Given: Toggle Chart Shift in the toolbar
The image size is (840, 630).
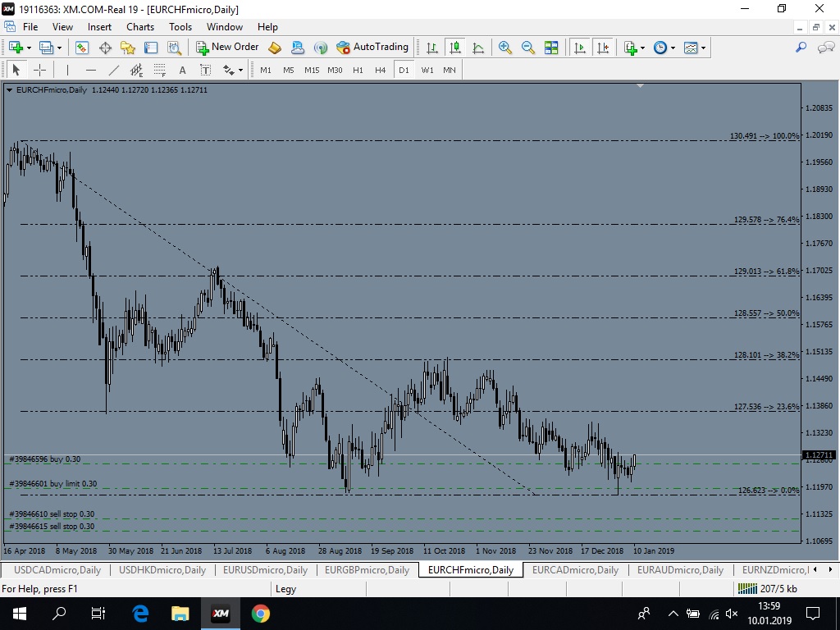Looking at the screenshot, I should [x=603, y=48].
